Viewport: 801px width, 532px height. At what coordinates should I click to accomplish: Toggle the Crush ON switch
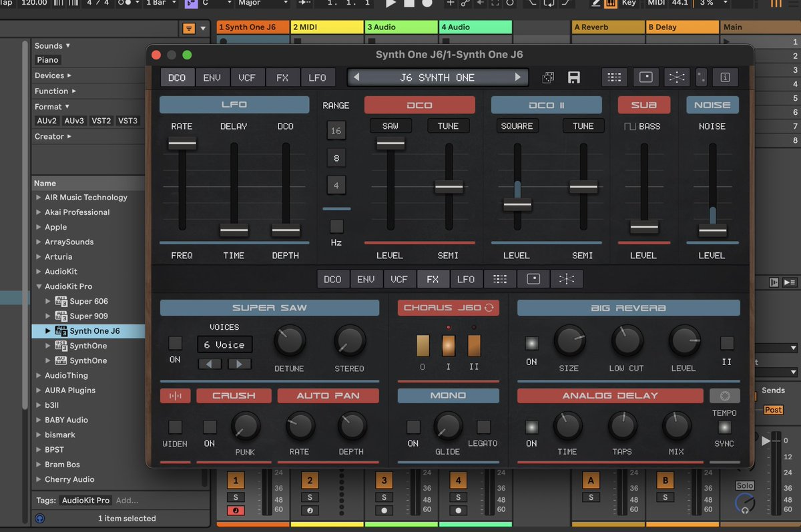pyautogui.click(x=210, y=427)
